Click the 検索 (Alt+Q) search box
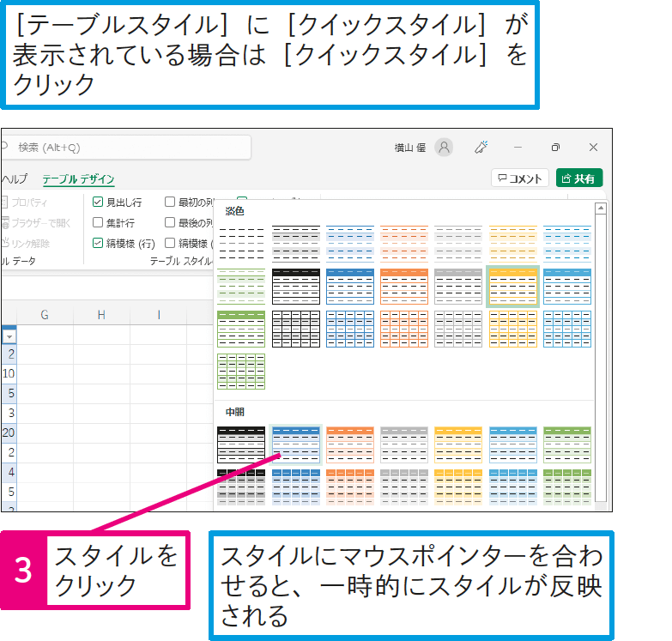672x641 pixels. click(126, 148)
